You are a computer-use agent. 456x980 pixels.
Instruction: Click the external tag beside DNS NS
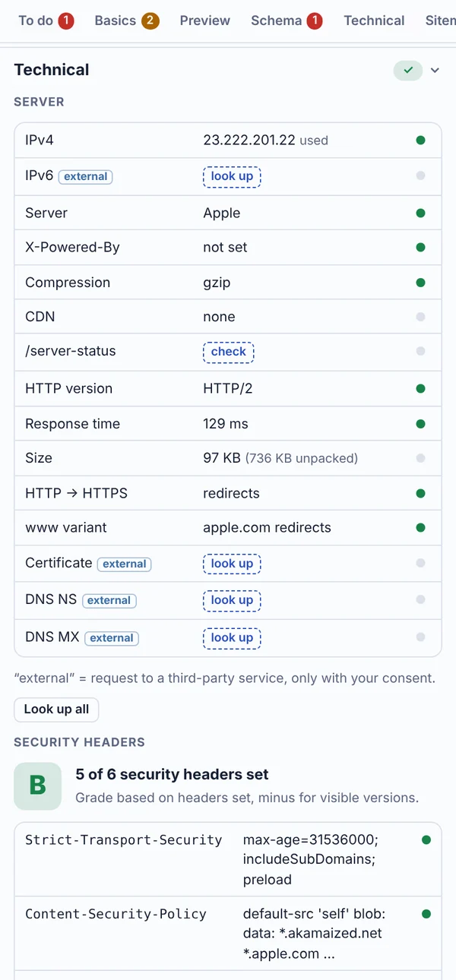(109, 600)
